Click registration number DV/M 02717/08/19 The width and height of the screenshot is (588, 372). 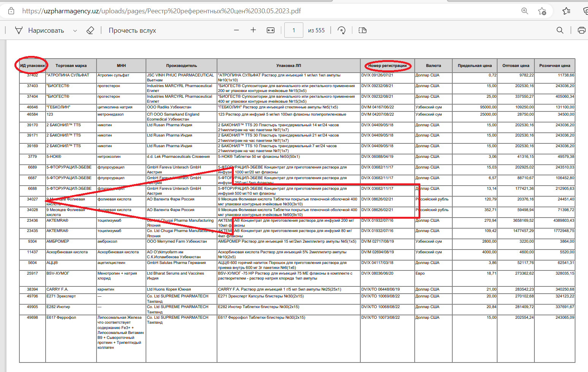[377, 242]
